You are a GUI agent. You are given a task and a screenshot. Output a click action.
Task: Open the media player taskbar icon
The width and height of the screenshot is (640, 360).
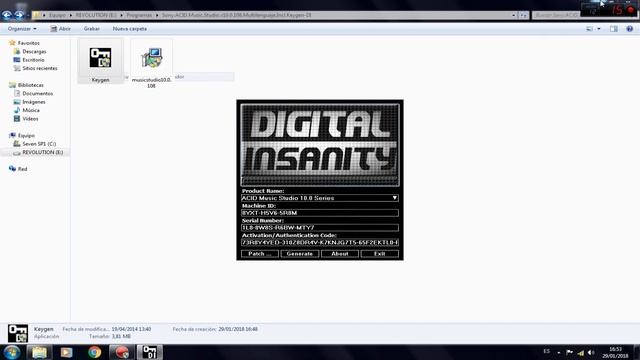(67, 352)
